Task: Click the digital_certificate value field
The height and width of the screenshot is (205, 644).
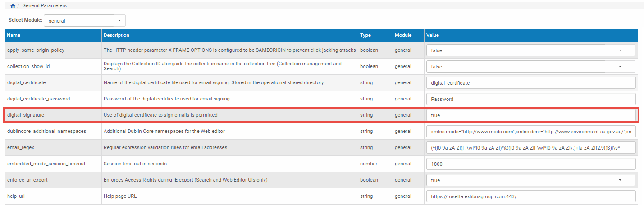Action: (x=530, y=83)
